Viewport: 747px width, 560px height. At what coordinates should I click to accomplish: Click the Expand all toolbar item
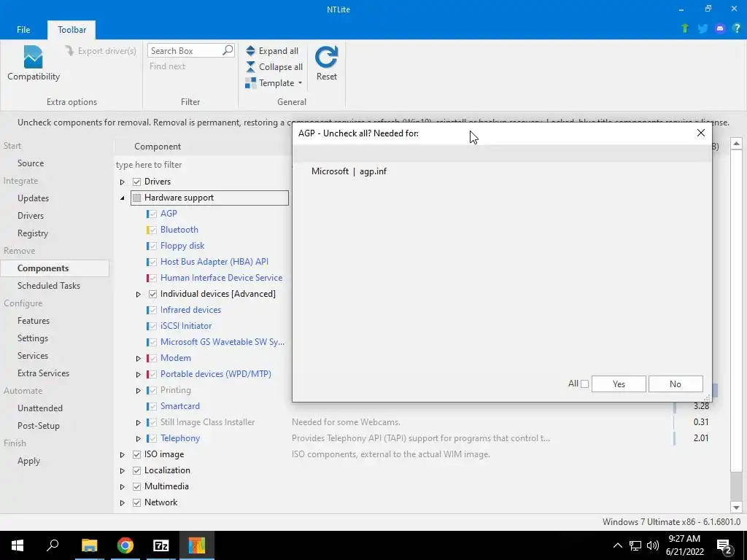click(x=273, y=51)
